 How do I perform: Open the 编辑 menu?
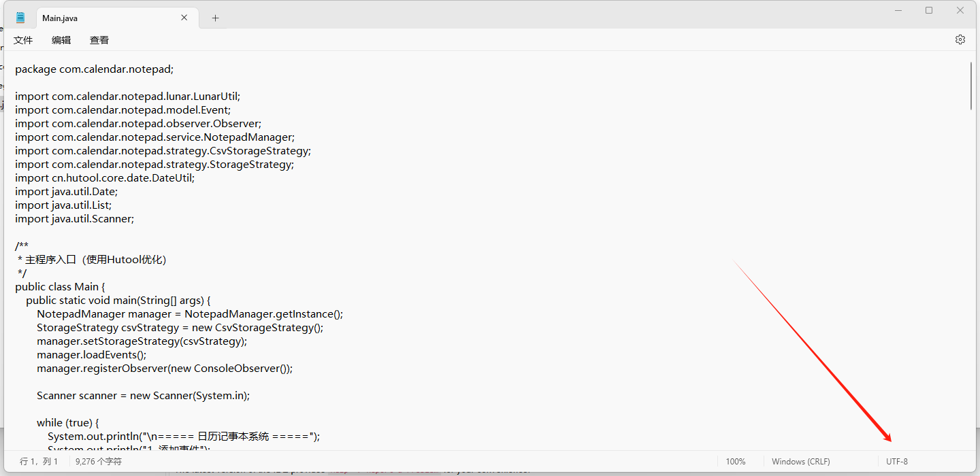(61, 40)
